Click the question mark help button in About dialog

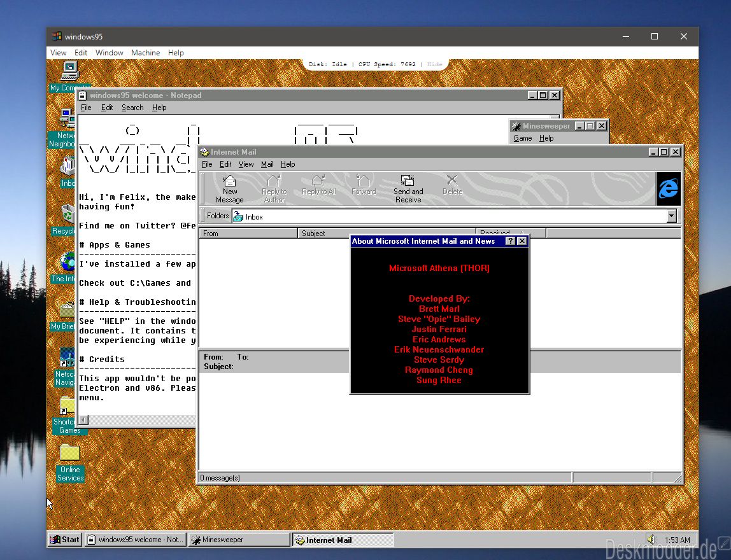tap(511, 241)
